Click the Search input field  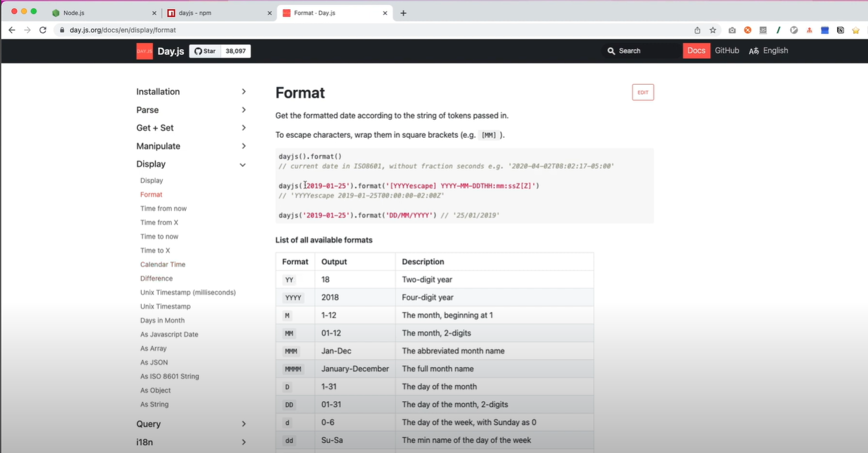coord(641,50)
